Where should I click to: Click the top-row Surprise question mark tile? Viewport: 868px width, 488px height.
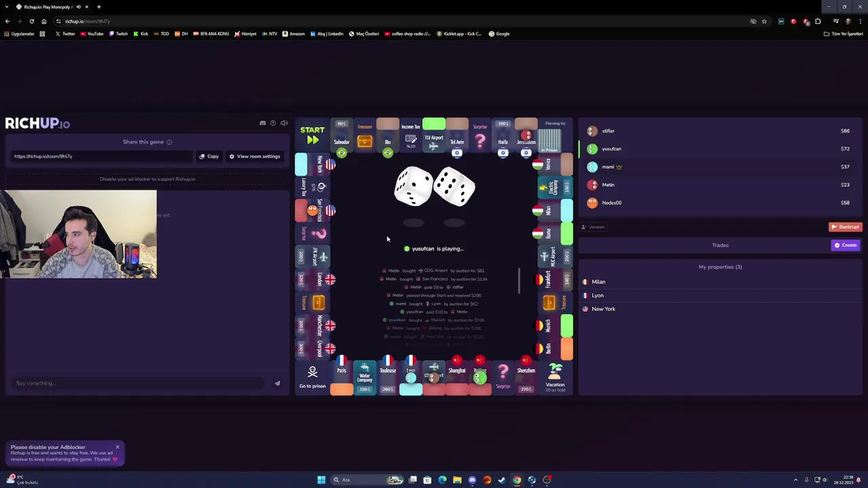[480, 136]
